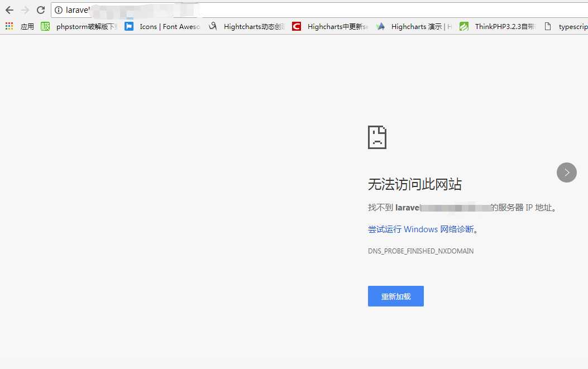The image size is (588, 369).
Task: Click the refresh page icon
Action: point(40,9)
